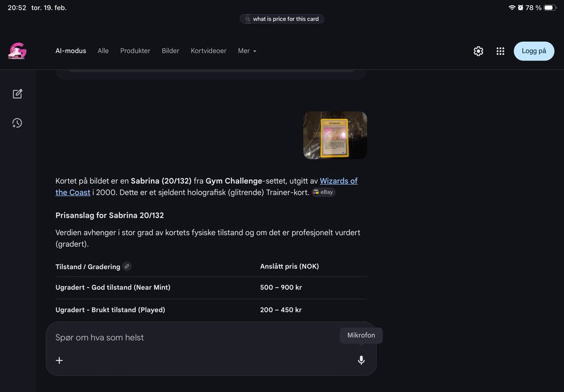This screenshot has height=392, width=564.
Task: Tap the alarm icon in status bar
Action: [521, 8]
